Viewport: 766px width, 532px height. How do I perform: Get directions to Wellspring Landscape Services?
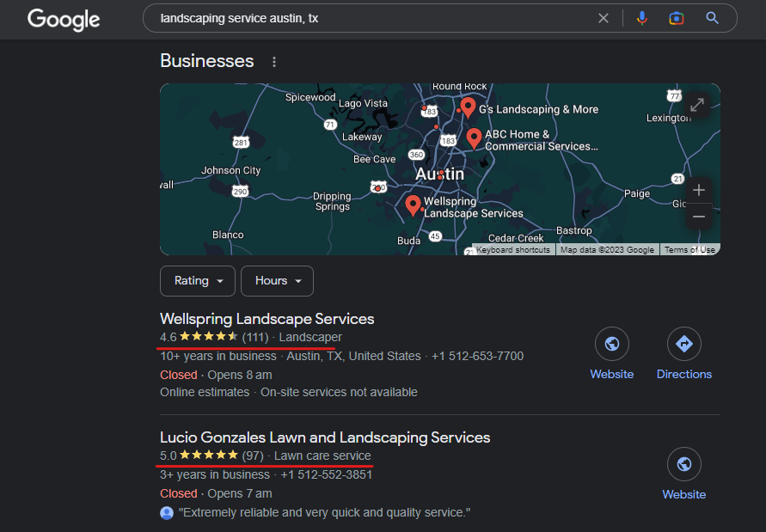(684, 344)
